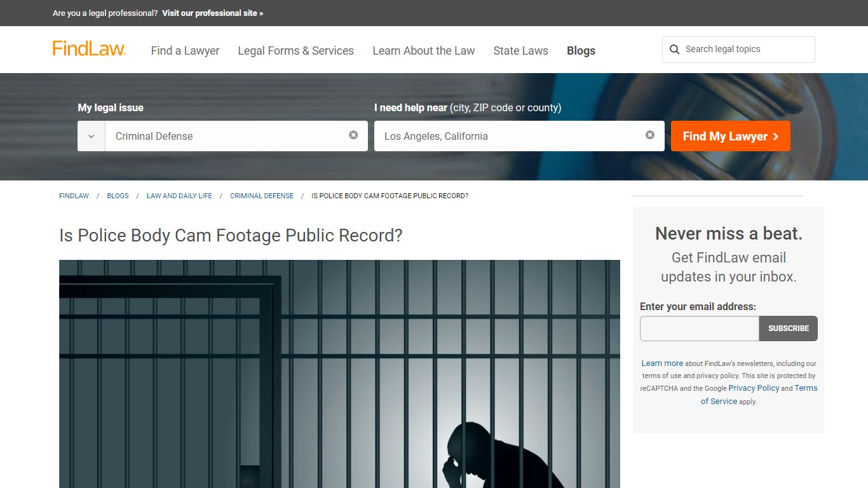The width and height of the screenshot is (868, 488).
Task: Open Legal Forms & Services menu
Action: click(295, 51)
